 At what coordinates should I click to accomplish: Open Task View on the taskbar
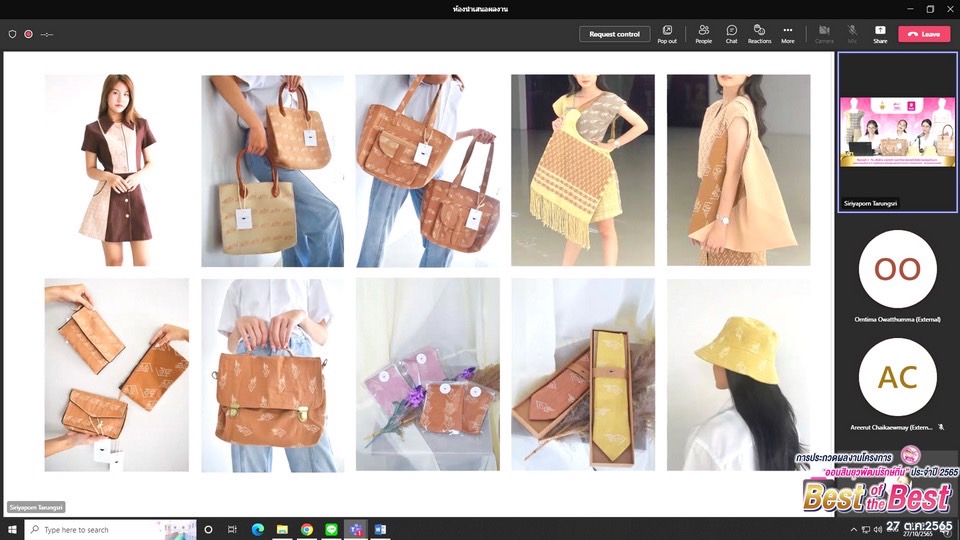(233, 529)
